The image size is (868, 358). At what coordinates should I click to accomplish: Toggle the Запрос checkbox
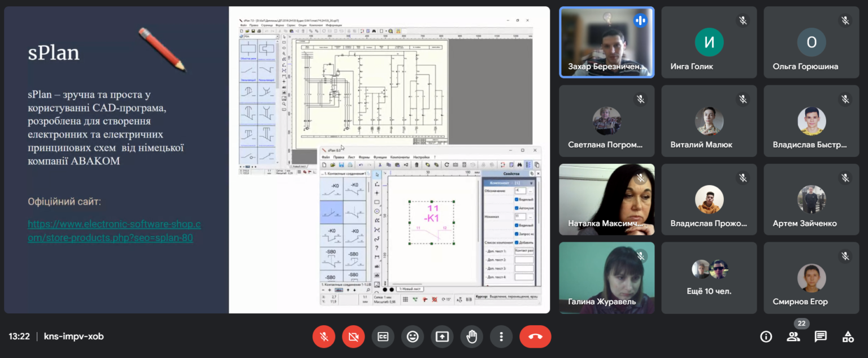(x=517, y=234)
